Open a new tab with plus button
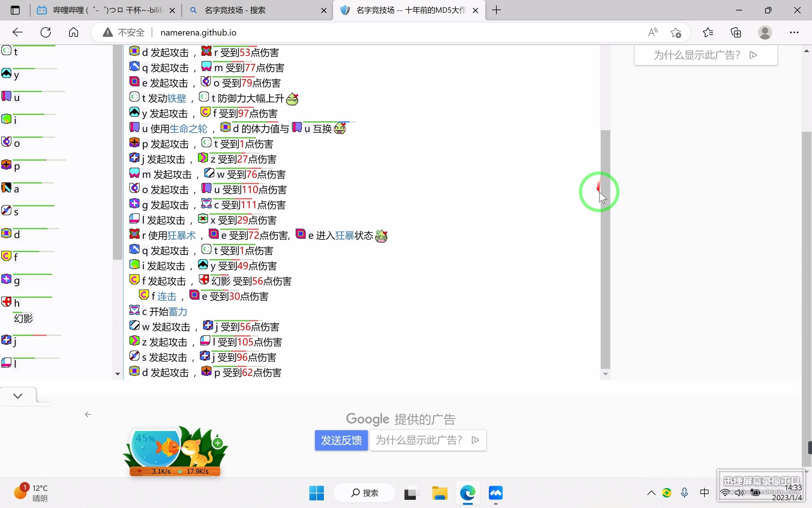 [x=496, y=10]
